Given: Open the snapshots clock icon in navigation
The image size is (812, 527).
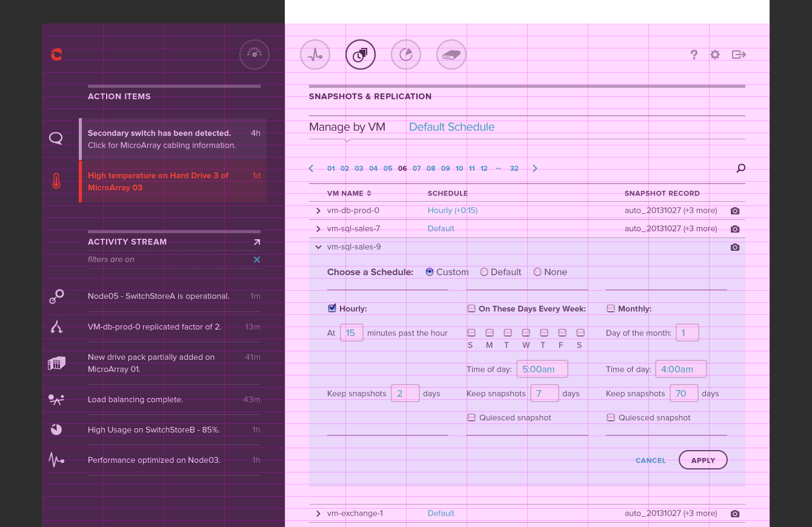Looking at the screenshot, I should 361,55.
